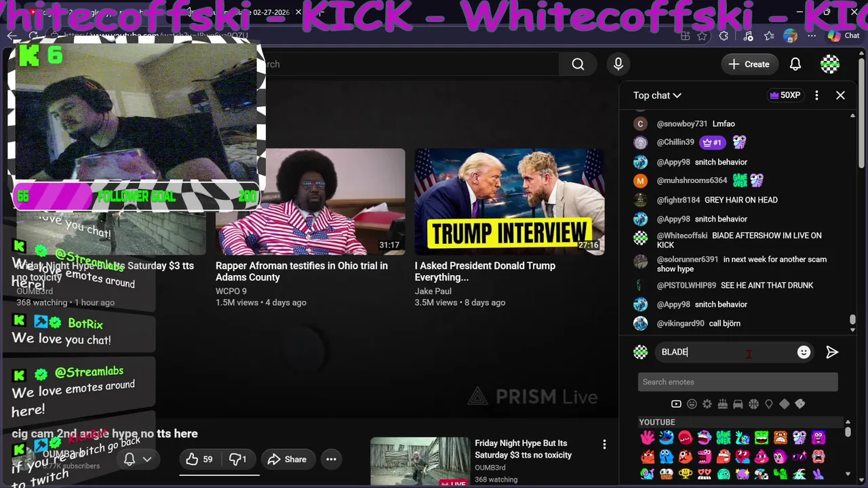The width and height of the screenshot is (868, 488).
Task: Select the flower nature emoji category
Action: [x=707, y=404]
